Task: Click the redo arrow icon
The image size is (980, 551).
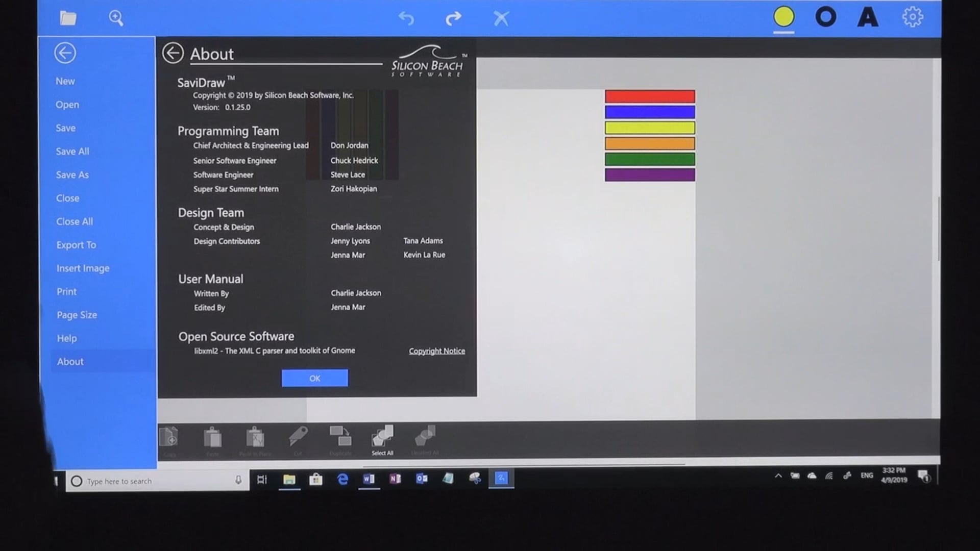Action: pyautogui.click(x=453, y=18)
